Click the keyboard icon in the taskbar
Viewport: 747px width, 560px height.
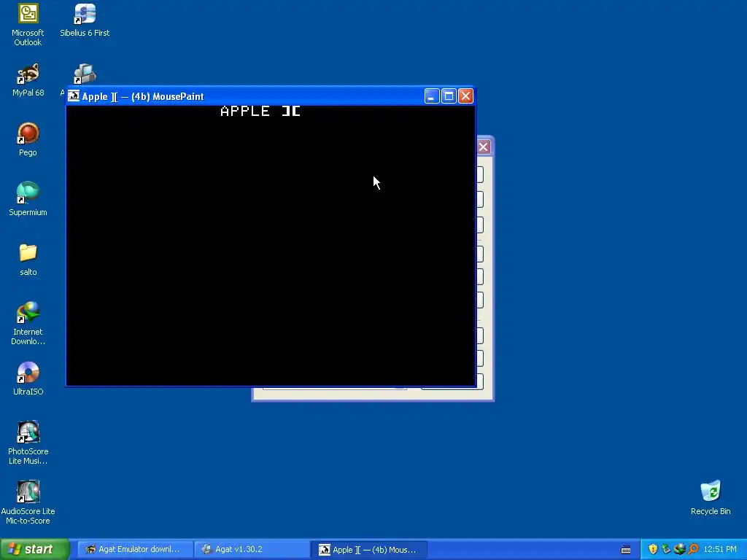point(626,550)
